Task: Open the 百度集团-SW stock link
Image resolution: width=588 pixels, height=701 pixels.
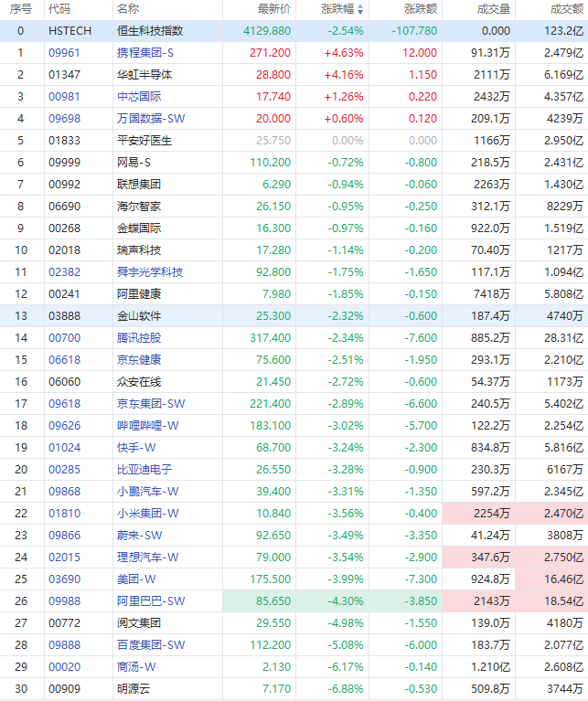Action: pos(151,644)
